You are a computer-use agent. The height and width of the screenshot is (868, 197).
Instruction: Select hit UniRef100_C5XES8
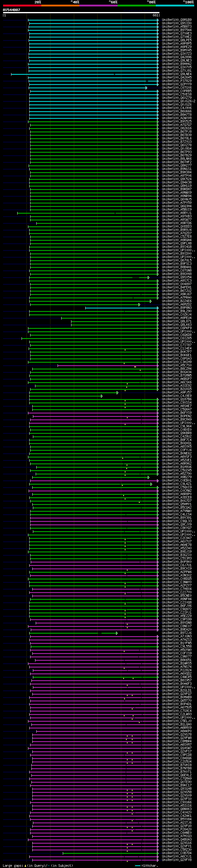pyautogui.click(x=177, y=94)
